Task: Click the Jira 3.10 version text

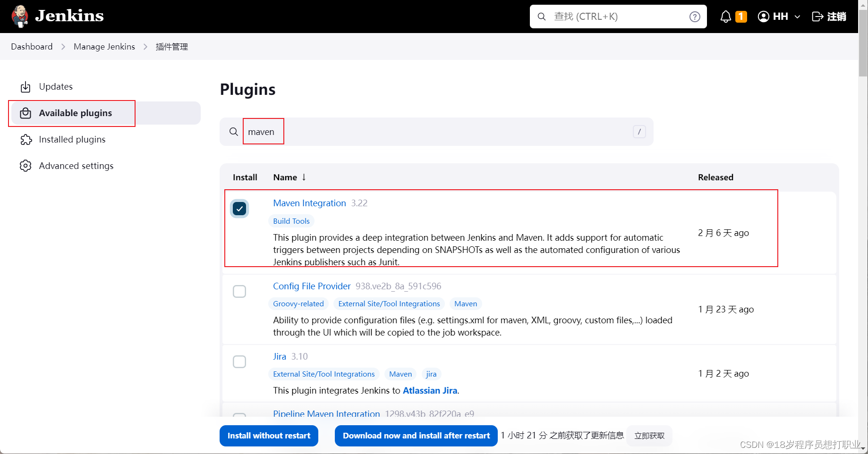Action: click(299, 356)
